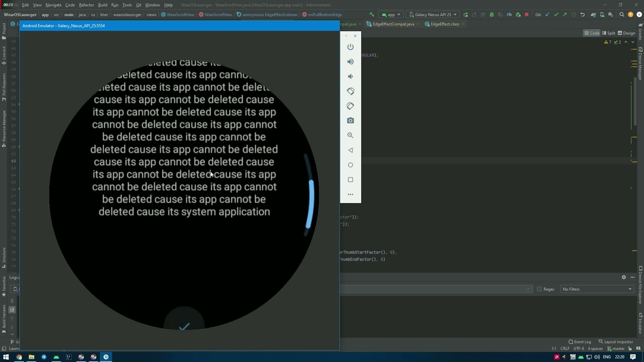Open Search Everywhere magnifier in toolbar
The width and height of the screenshot is (644, 362).
pos(622,15)
